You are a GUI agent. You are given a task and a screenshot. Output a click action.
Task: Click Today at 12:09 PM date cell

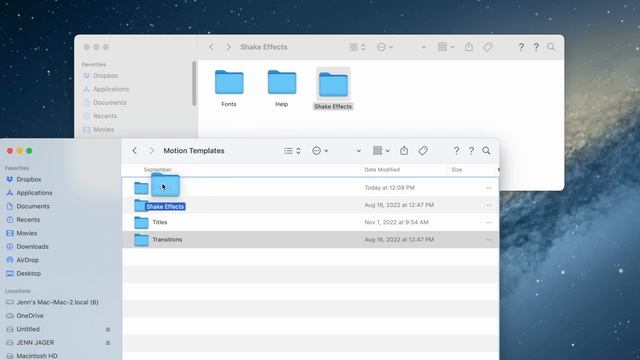coord(389,188)
